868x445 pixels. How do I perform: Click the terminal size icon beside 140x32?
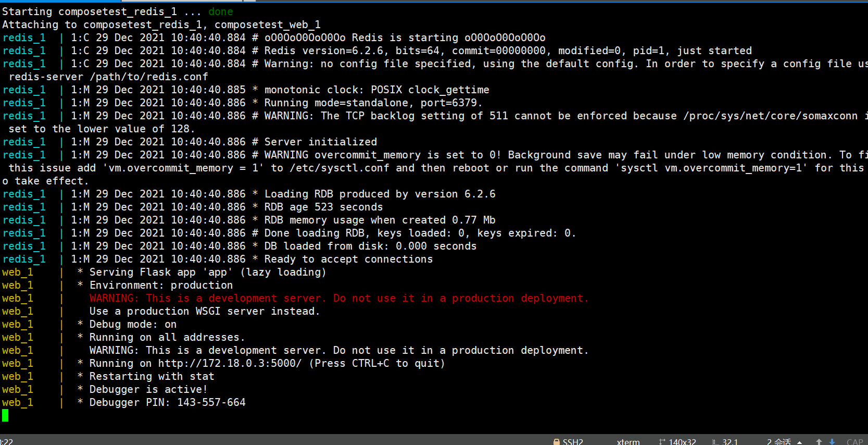click(662, 441)
